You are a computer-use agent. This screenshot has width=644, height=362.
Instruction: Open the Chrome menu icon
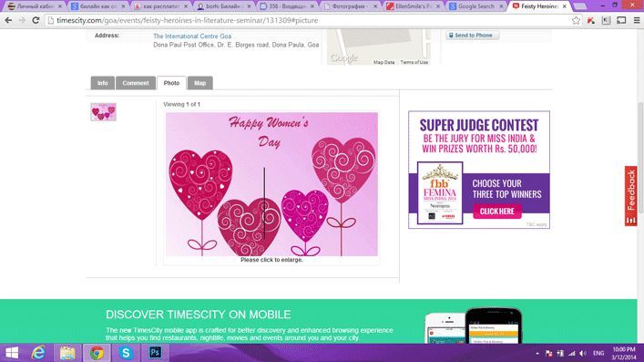pos(637,20)
